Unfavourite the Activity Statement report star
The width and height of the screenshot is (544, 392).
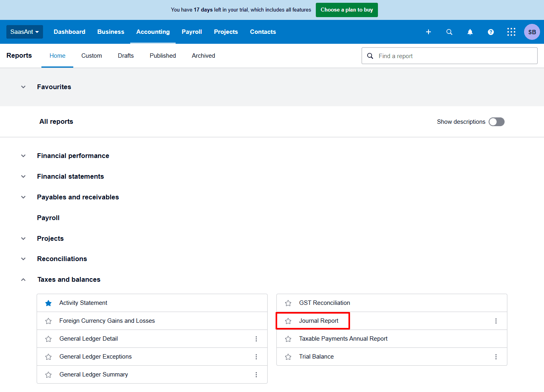[x=49, y=303]
